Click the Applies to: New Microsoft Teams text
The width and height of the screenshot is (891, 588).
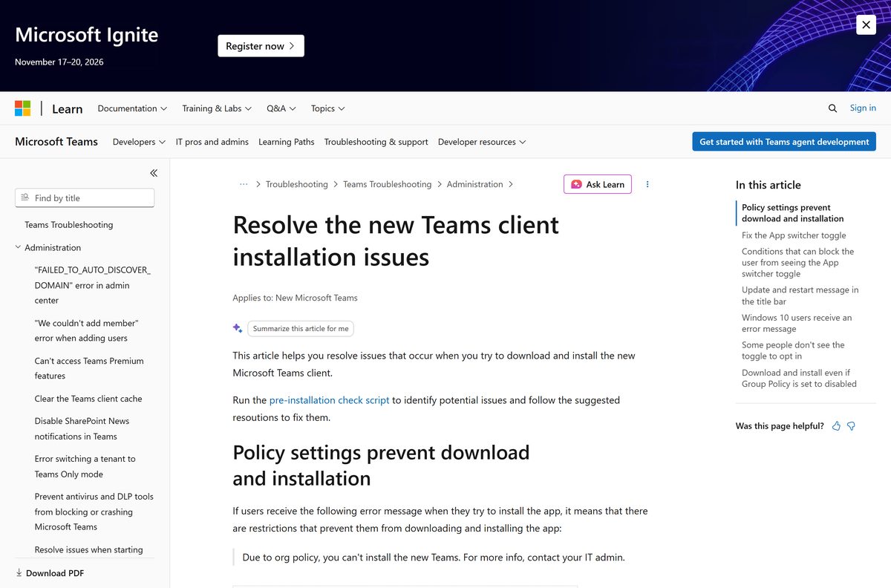pos(295,298)
